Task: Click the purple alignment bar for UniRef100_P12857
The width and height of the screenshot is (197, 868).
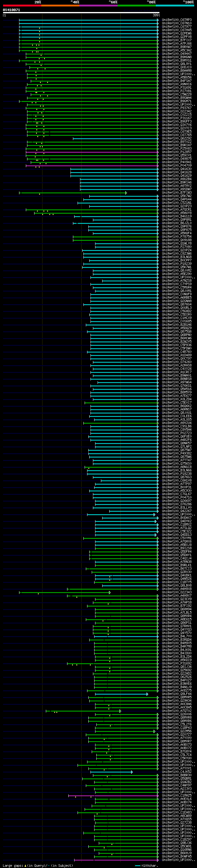Action: (92, 152)
